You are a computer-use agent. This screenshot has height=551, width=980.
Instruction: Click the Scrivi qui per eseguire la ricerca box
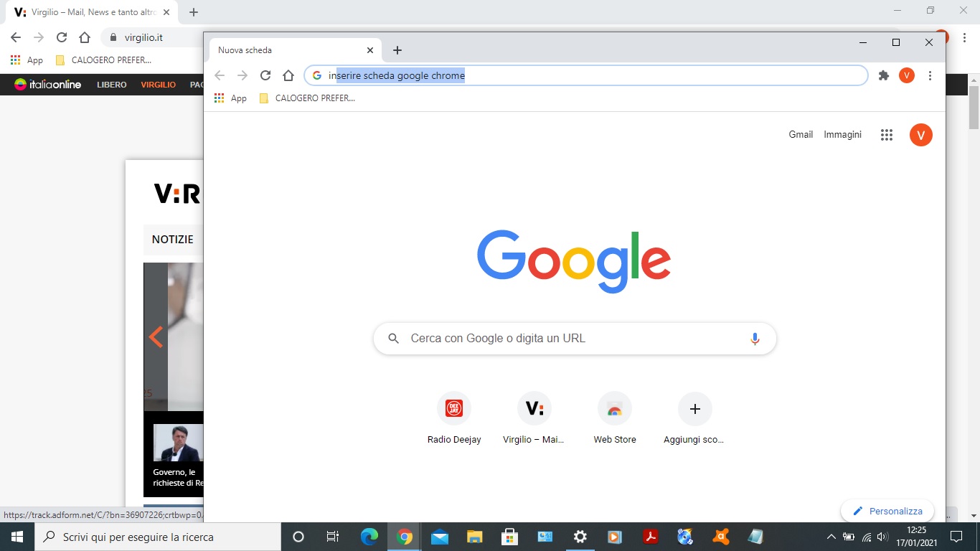157,537
